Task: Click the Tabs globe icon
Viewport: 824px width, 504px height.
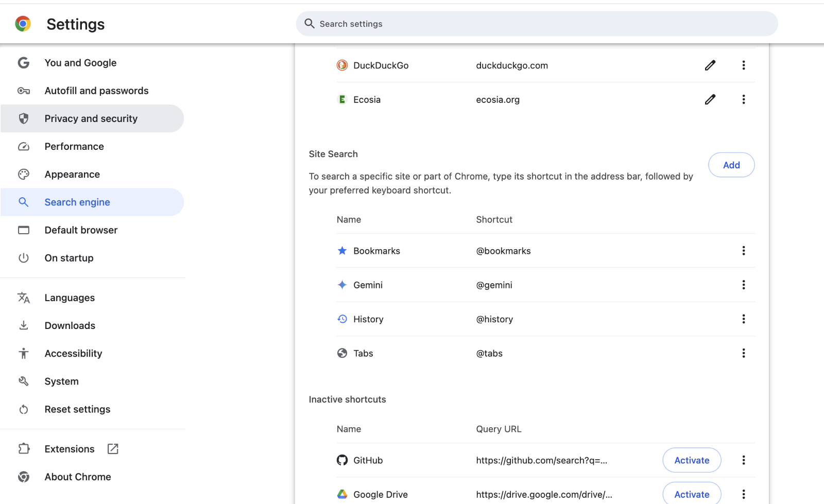Action: click(342, 353)
